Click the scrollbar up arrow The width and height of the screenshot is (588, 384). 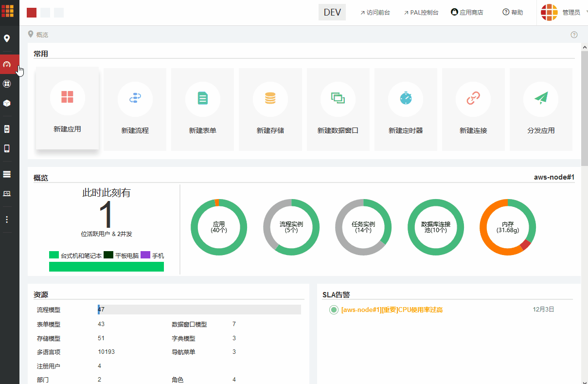(x=585, y=46)
